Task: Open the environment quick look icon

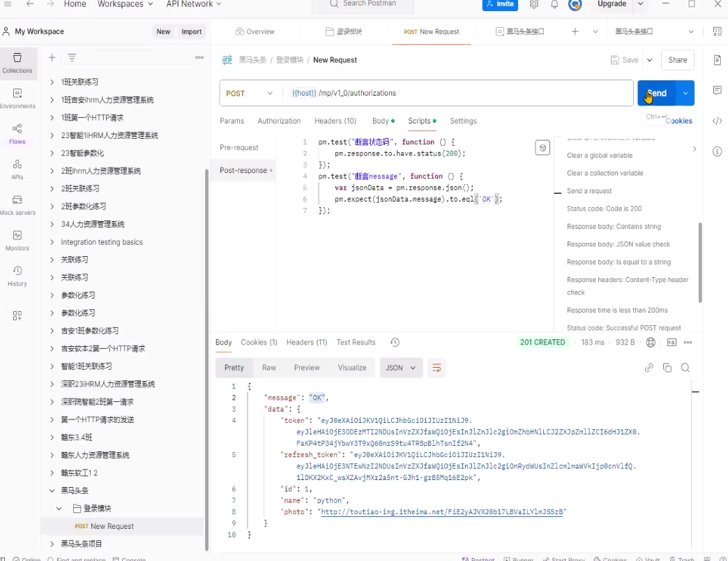Action: coord(718,31)
